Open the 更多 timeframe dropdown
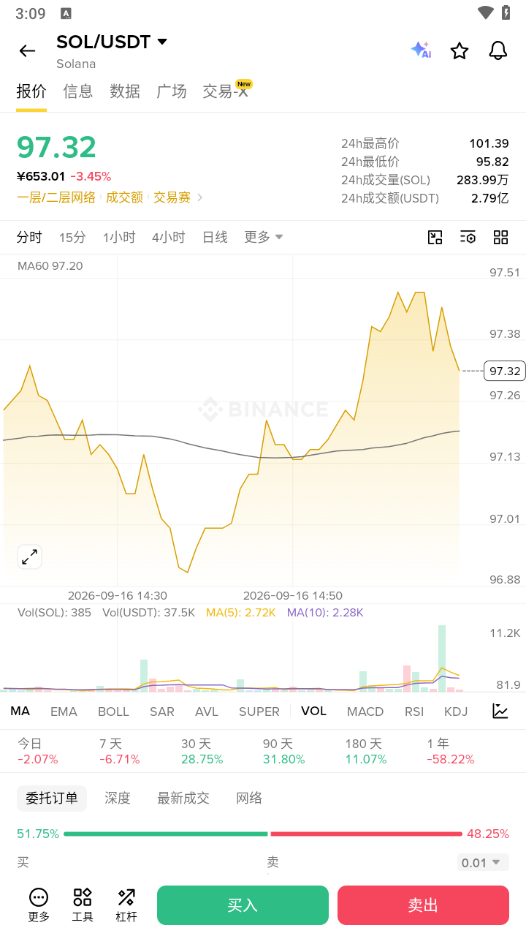Screen dimensions: 526x936 point(263,237)
